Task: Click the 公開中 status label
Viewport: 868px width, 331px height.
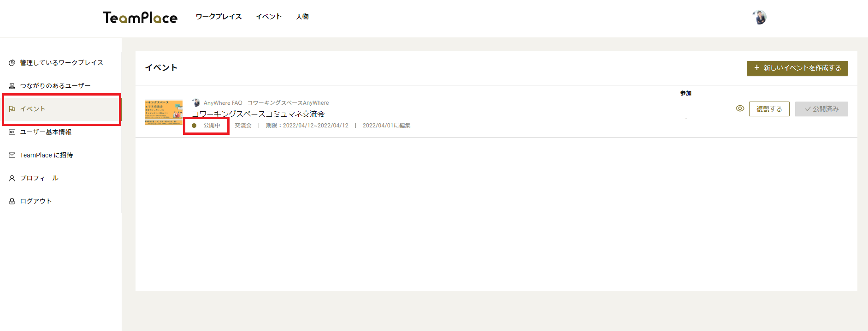Action: click(x=212, y=126)
